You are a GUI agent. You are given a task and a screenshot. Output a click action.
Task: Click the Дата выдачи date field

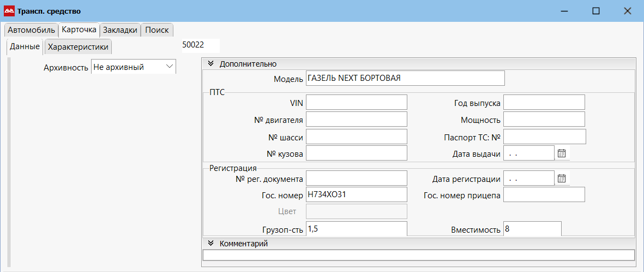coord(529,153)
